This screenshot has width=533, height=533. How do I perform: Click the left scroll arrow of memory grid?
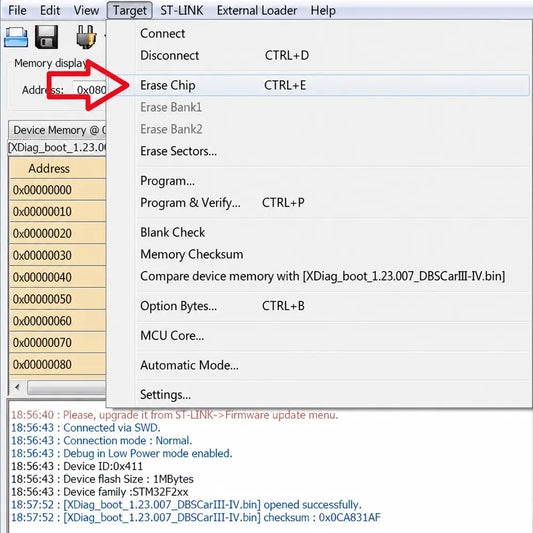click(17, 387)
